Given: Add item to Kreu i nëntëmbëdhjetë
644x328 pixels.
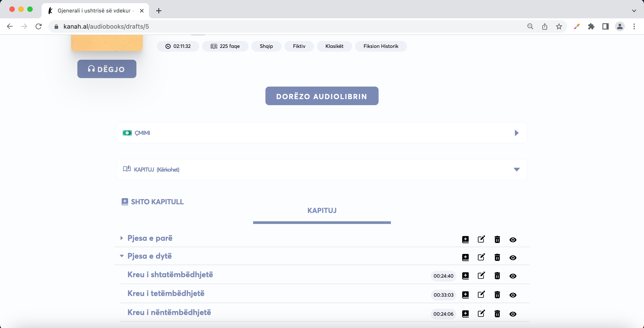Looking at the screenshot, I should [x=465, y=314].
